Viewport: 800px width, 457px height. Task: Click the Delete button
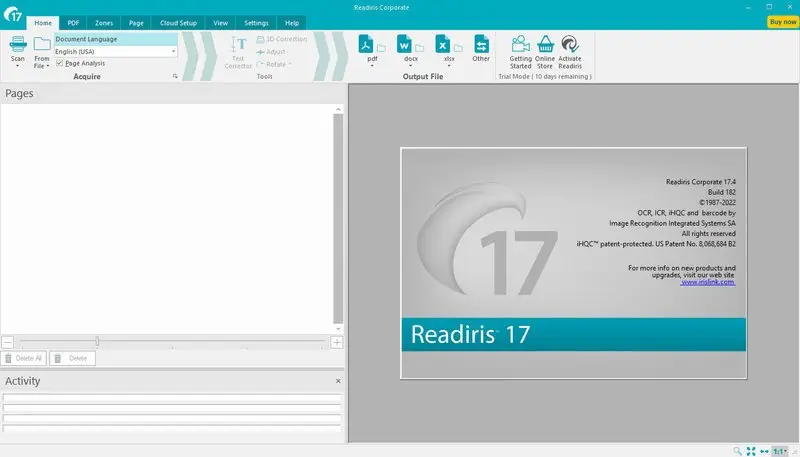[x=72, y=359]
